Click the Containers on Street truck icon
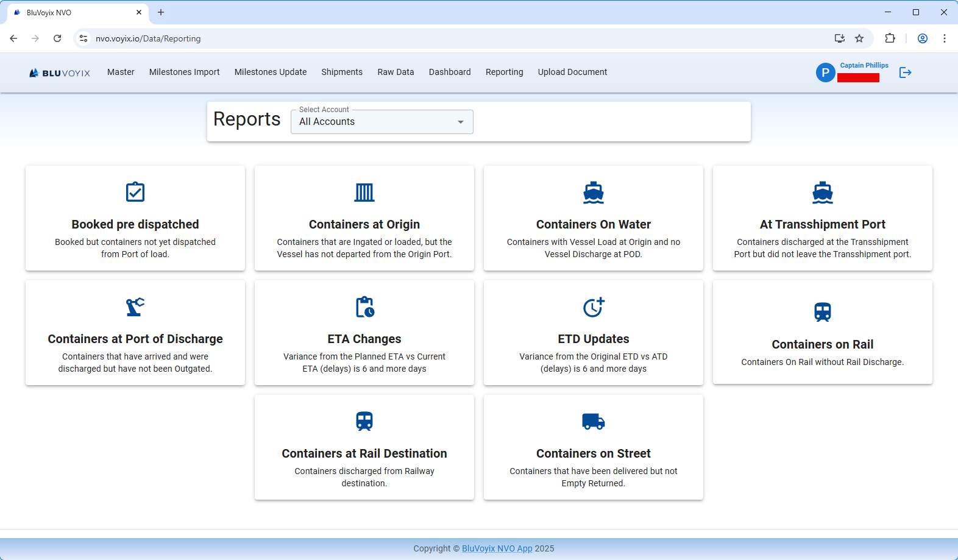This screenshot has width=958, height=560. [593, 421]
